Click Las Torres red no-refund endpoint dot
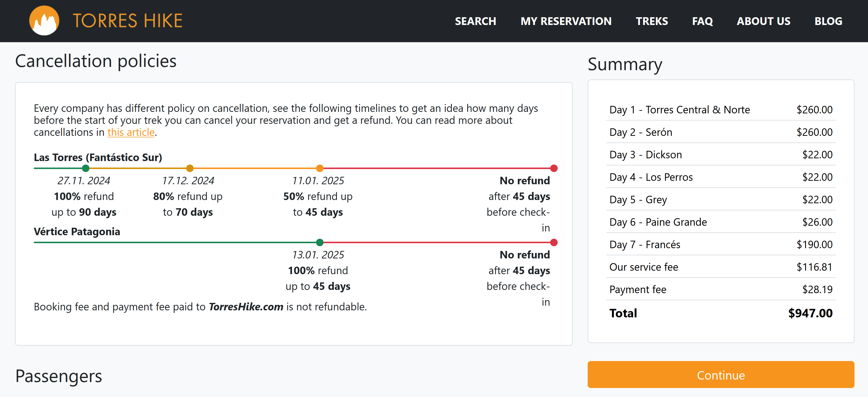Image resolution: width=868 pixels, height=397 pixels. pos(554,168)
